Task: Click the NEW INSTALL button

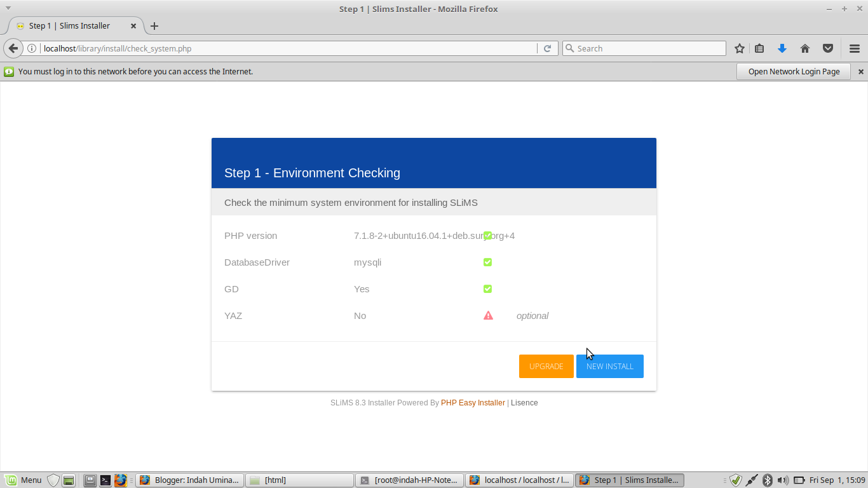Action: click(610, 366)
